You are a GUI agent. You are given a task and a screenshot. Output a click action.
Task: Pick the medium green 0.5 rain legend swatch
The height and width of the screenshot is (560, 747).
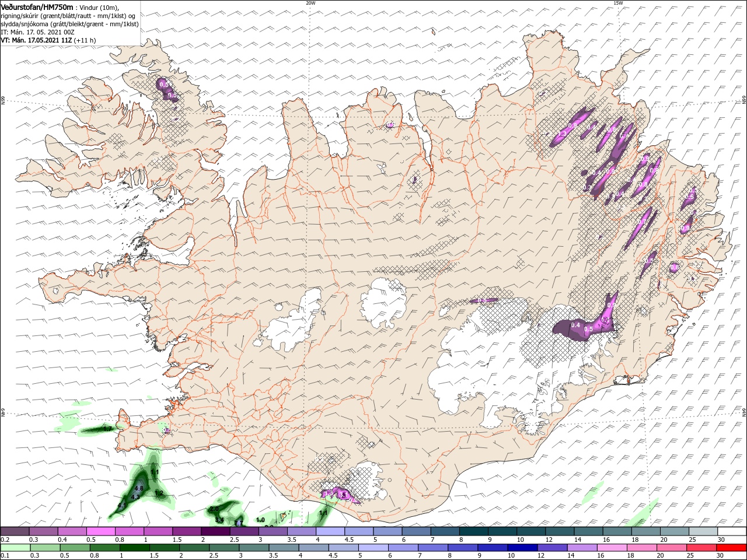point(75,547)
